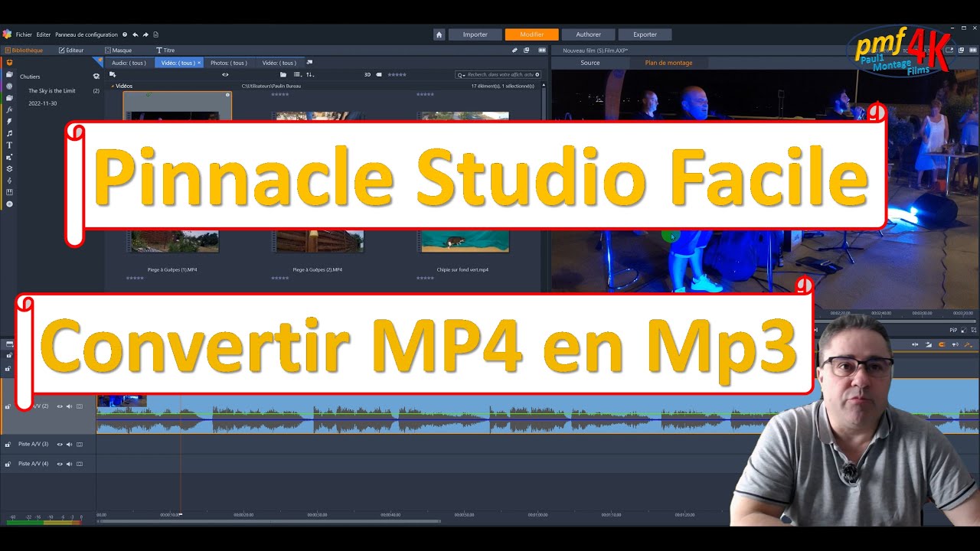Open the Fichier menu

coord(24,34)
